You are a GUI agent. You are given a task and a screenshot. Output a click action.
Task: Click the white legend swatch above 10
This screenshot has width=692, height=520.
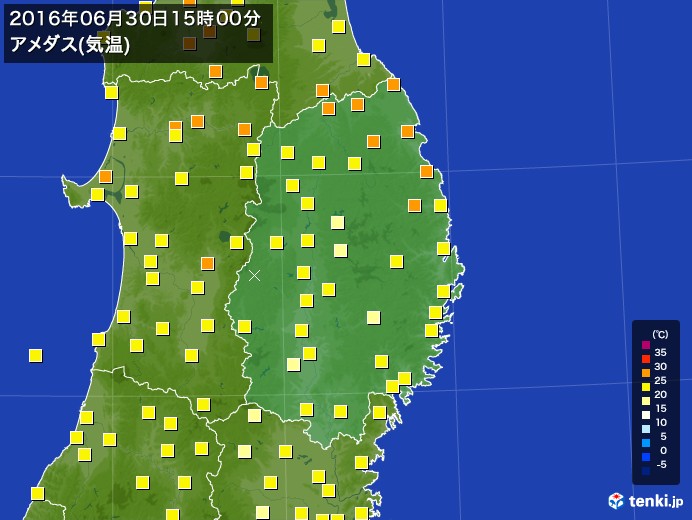tap(646, 415)
